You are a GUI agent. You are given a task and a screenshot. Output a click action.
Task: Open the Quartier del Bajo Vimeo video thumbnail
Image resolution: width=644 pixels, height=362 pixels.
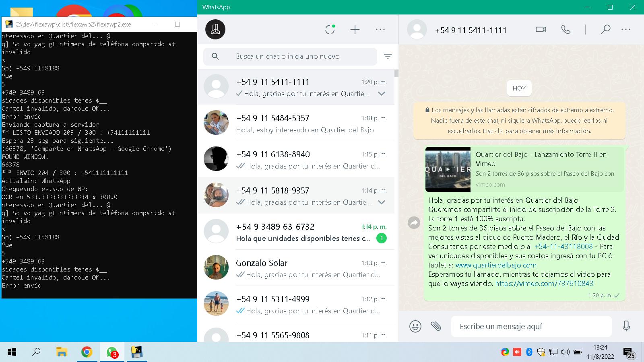pyautogui.click(x=448, y=169)
